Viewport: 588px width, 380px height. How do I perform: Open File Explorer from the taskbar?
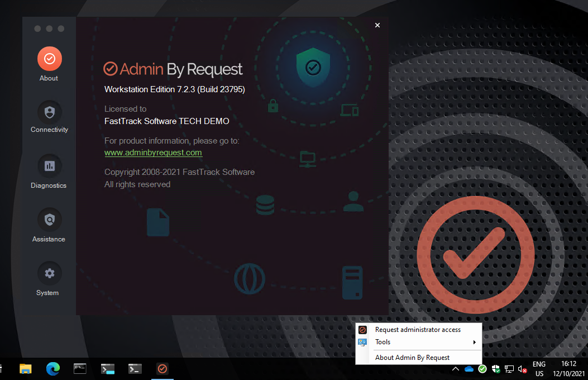point(26,369)
